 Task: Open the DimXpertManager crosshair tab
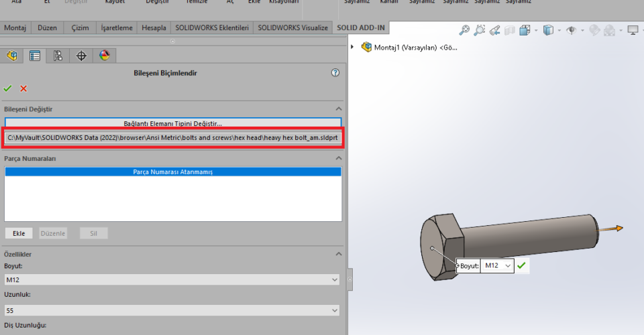pyautogui.click(x=81, y=56)
